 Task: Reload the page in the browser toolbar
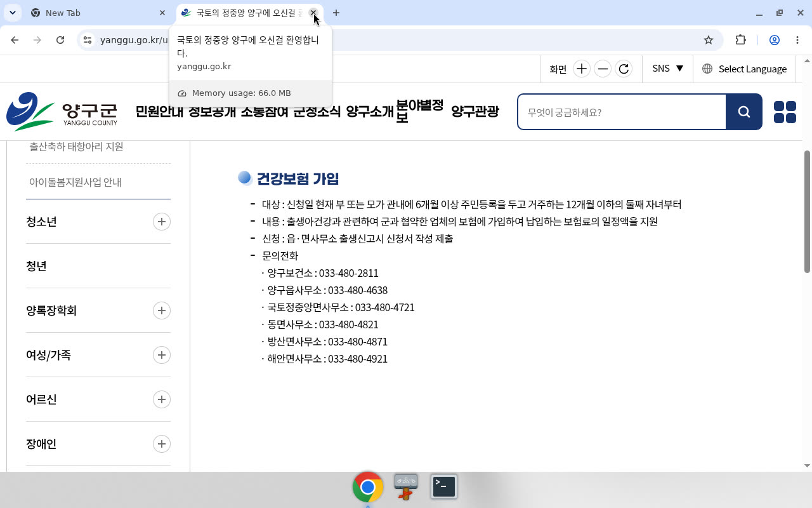pos(60,40)
